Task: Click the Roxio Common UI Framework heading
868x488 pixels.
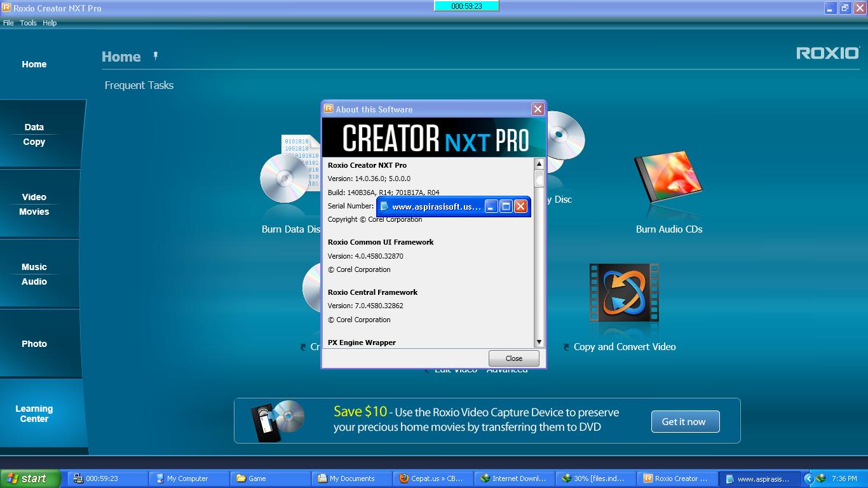Action: point(381,242)
